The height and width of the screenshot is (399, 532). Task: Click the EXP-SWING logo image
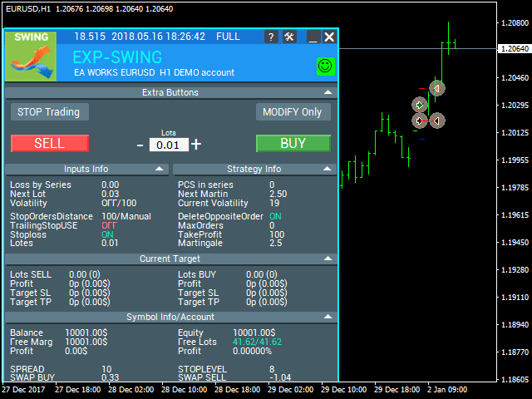(31, 57)
